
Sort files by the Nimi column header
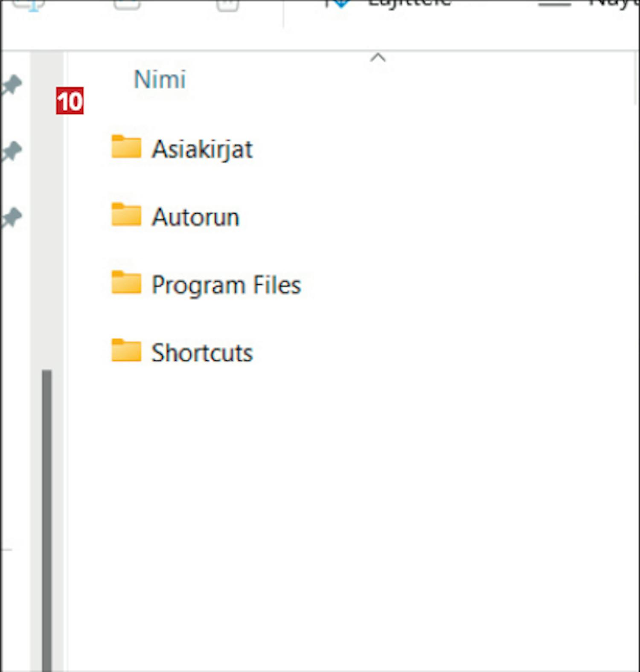coord(160,80)
